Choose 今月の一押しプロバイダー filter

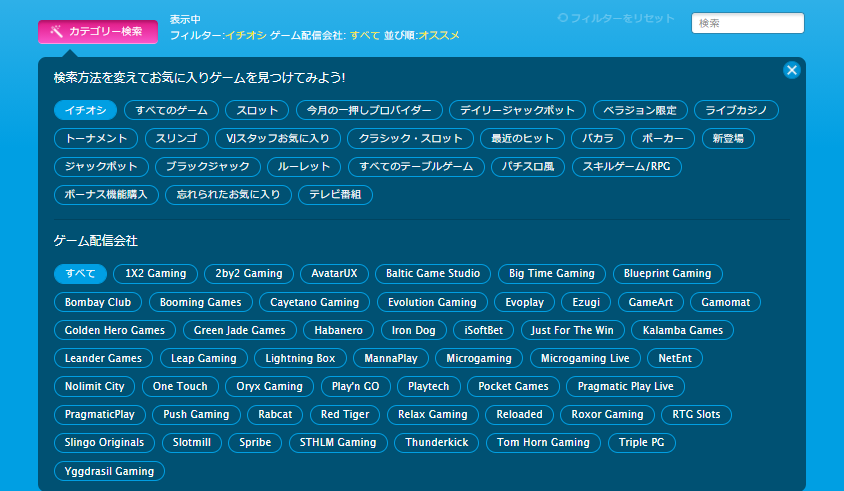[x=369, y=110]
